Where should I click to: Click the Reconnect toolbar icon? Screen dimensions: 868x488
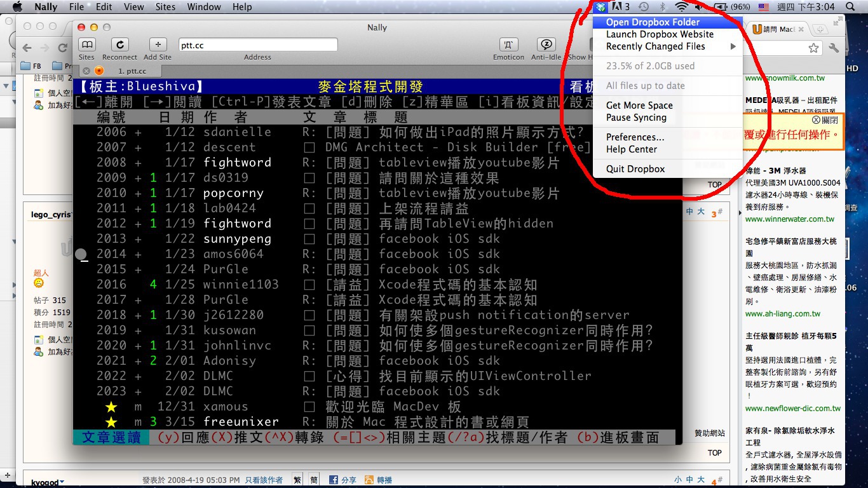coord(119,44)
